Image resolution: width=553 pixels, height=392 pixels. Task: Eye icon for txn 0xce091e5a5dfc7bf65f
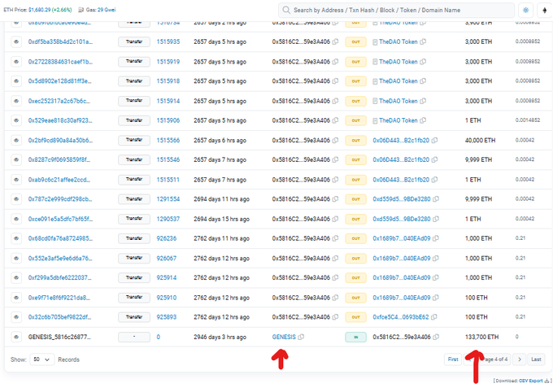16,219
